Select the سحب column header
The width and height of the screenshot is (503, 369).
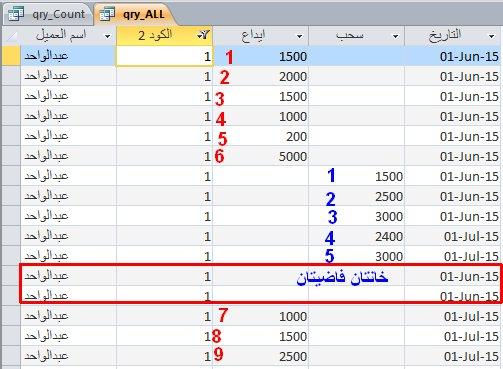(x=356, y=35)
